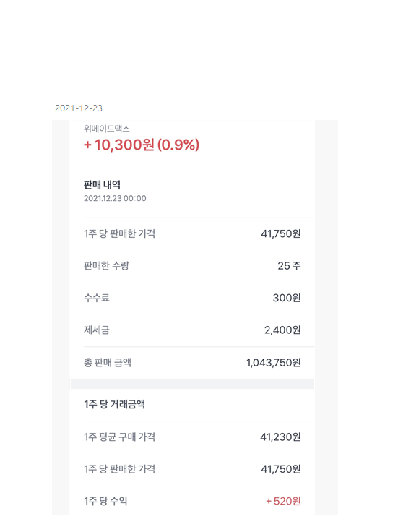This screenshot has height=532, width=398.
Task: Select the 1주 당 판매한 가격 41,750원 row under 1주 당 거래금액
Action: [x=192, y=469]
